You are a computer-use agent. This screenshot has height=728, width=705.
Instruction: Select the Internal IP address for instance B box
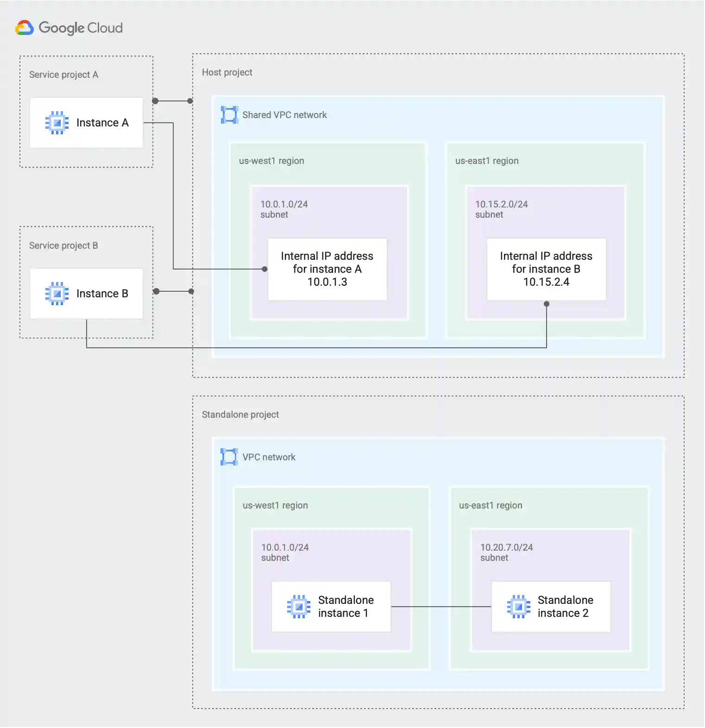(x=546, y=269)
